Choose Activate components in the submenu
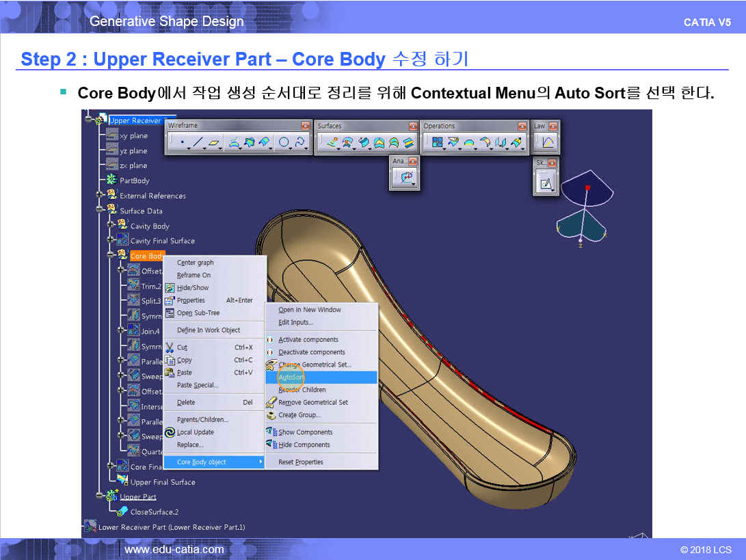Viewport: 746px width, 560px height. 308,340
